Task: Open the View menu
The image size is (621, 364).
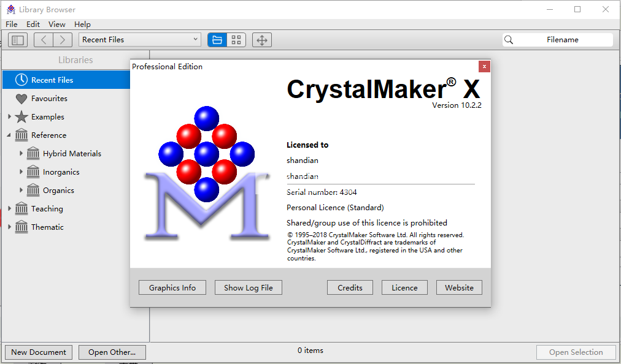Action: [x=57, y=25]
